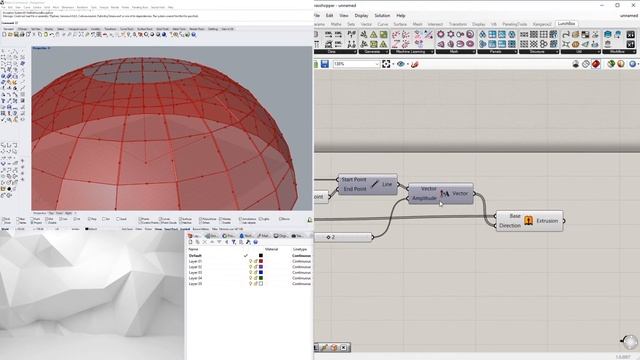640x360 pixels.
Task: Toggle Grid Snap in Rhino status bar
Action: pos(127,229)
